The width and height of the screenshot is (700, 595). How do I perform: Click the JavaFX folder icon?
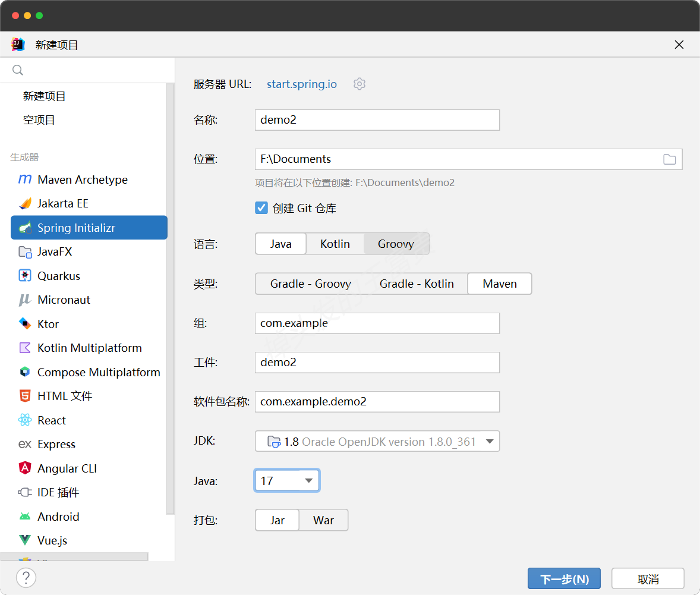point(25,252)
